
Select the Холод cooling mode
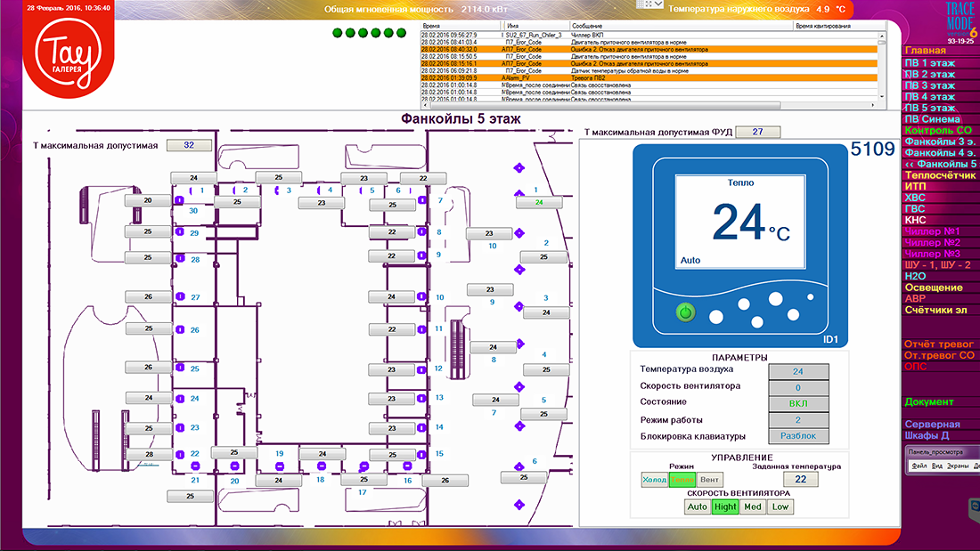click(x=654, y=480)
